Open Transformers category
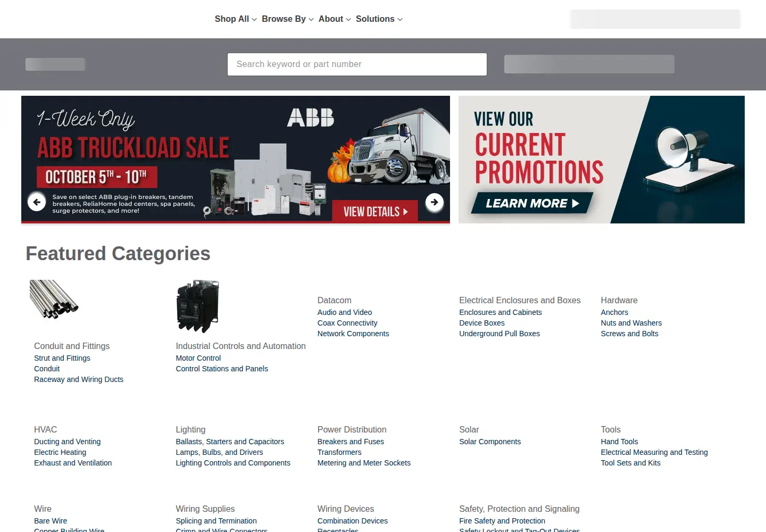Image resolution: width=766 pixels, height=532 pixels. (x=339, y=452)
